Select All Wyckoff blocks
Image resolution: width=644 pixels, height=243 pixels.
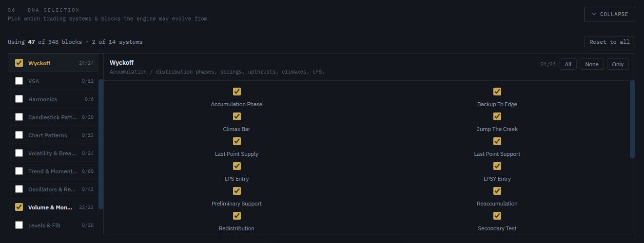[568, 64]
